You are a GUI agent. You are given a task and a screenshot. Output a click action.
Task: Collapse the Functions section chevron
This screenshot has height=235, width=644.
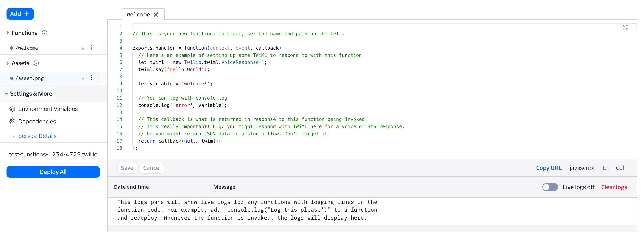[x=8, y=33]
